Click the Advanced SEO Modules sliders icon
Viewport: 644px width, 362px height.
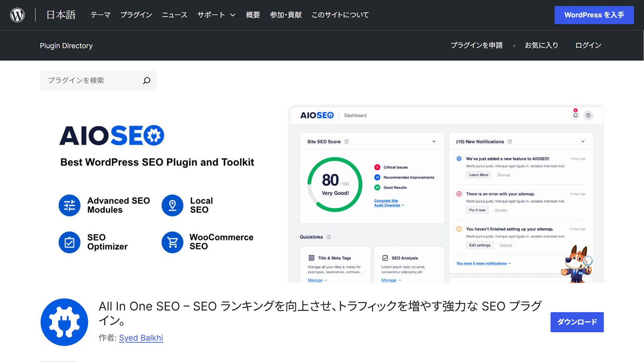pos(70,205)
